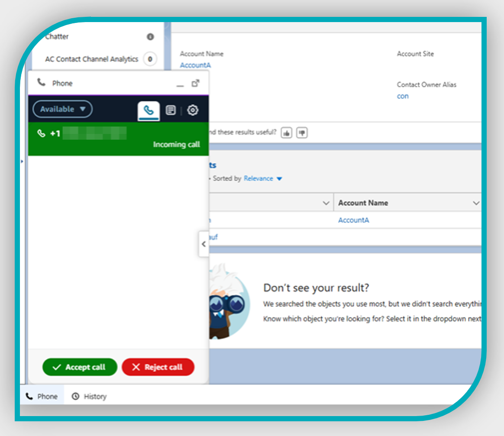
Task: Open the Sorted by Relevance dropdown
Action: tap(262, 179)
